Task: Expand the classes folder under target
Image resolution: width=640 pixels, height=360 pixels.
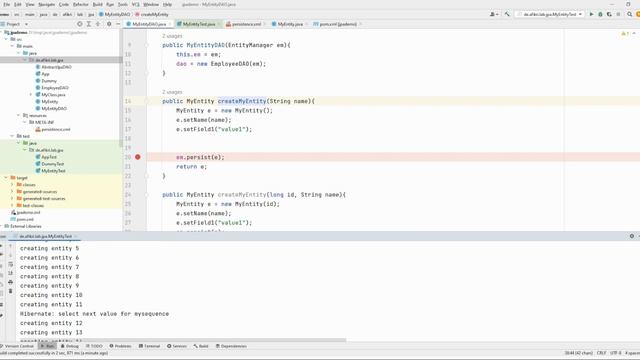Action: click(x=12, y=185)
